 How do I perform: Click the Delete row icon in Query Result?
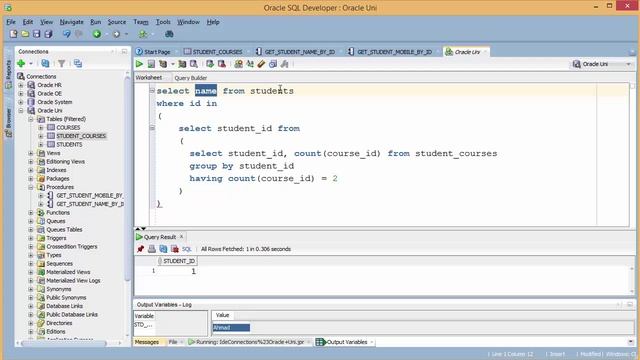click(175, 249)
